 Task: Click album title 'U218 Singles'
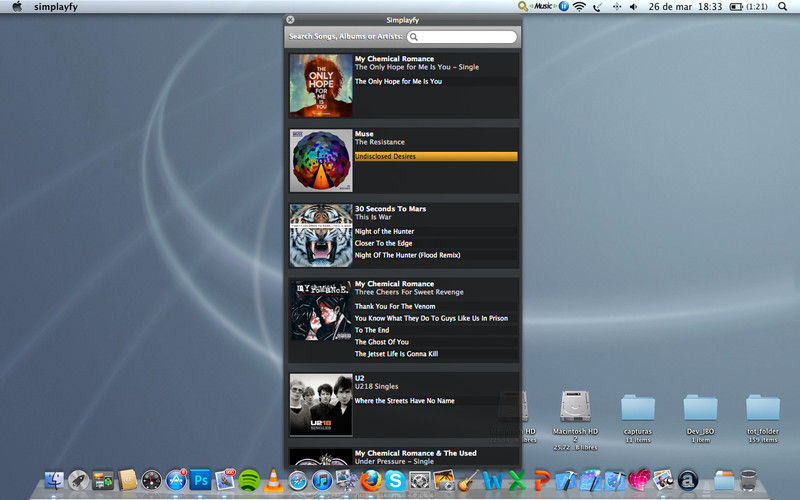(377, 386)
